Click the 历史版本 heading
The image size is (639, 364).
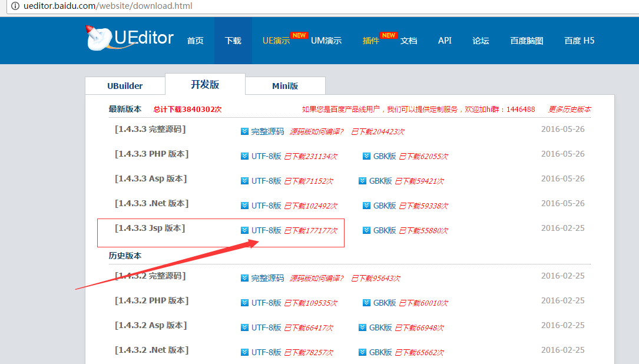point(125,256)
